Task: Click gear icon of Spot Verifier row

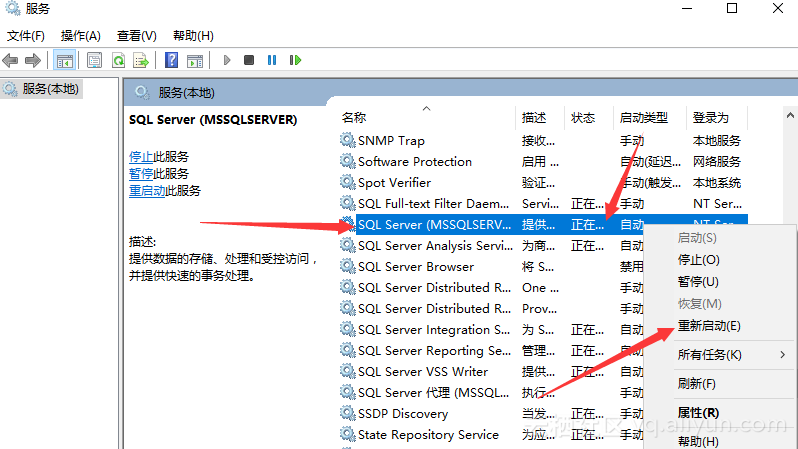Action: tap(348, 182)
